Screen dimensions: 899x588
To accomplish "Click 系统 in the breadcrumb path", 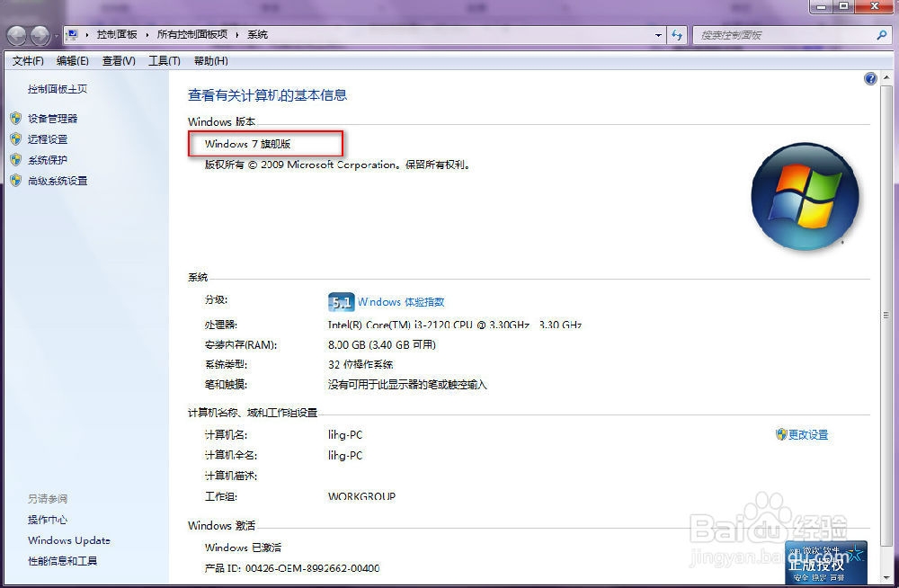I will pyautogui.click(x=257, y=34).
